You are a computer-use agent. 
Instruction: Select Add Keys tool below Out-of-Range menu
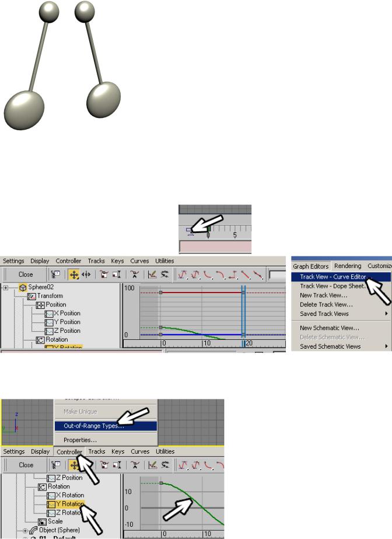point(135,465)
